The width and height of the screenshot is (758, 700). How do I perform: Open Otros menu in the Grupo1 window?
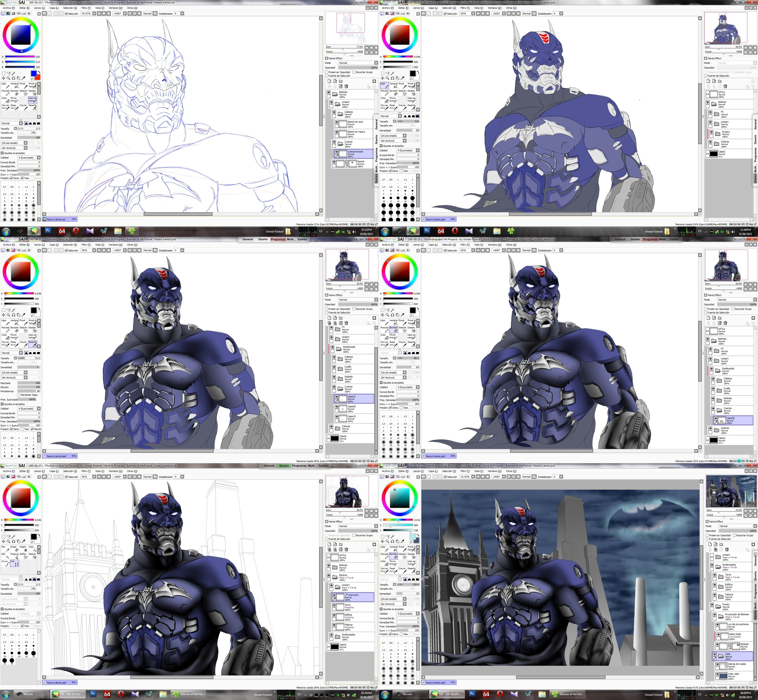pos(511,8)
